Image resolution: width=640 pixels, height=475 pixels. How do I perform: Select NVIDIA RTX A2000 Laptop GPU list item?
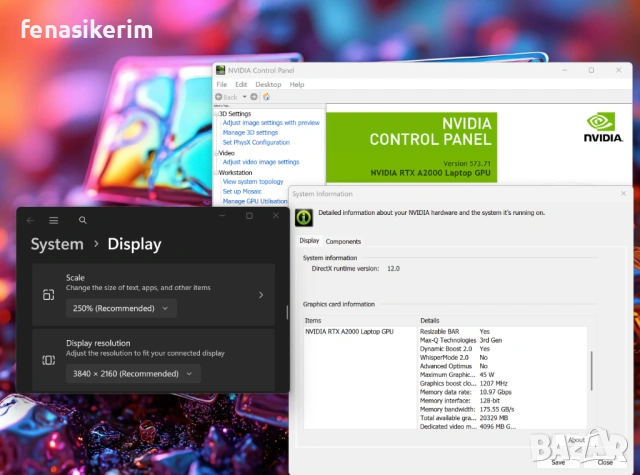349,331
